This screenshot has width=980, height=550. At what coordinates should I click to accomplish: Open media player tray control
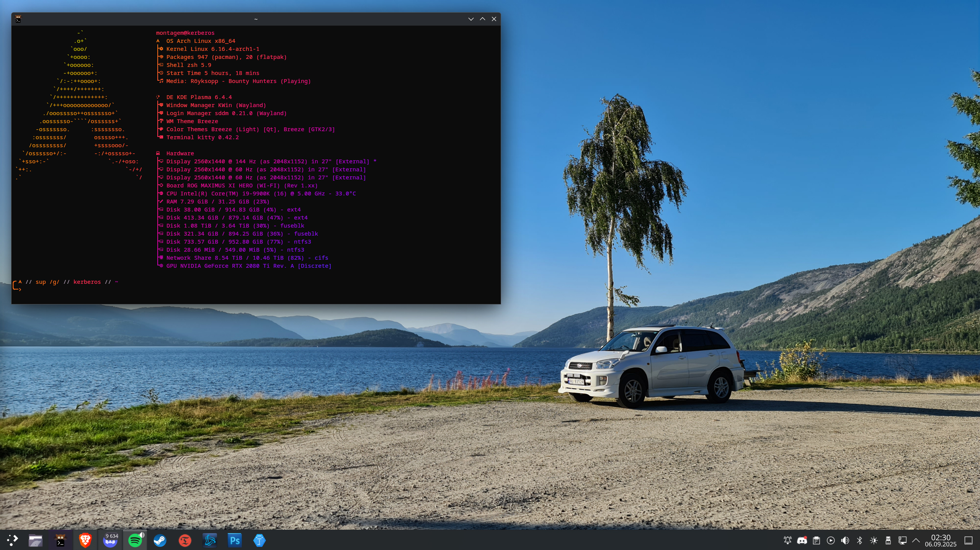831,540
